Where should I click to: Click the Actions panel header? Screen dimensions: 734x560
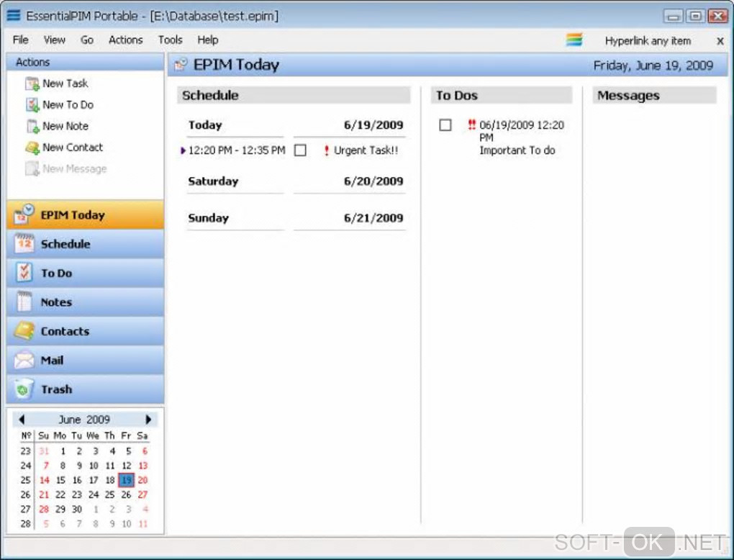tap(85, 63)
